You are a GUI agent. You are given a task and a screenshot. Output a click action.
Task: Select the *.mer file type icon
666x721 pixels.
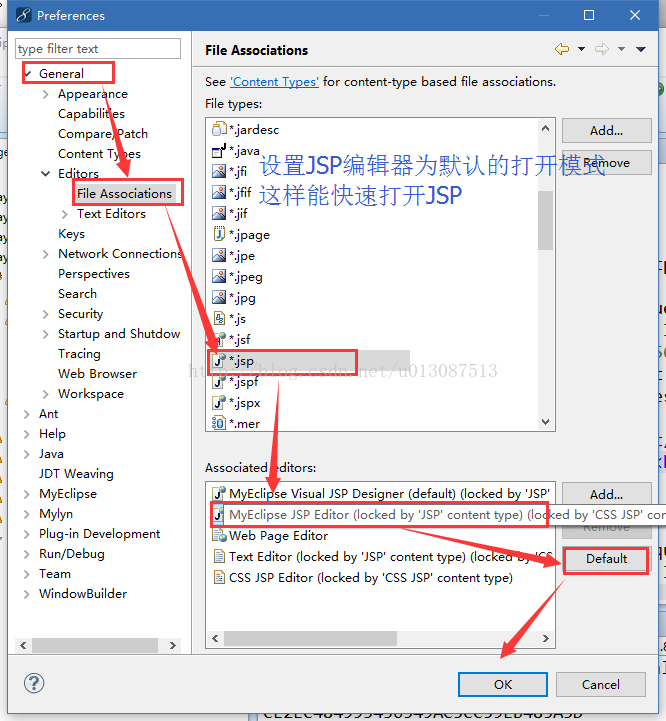point(219,423)
